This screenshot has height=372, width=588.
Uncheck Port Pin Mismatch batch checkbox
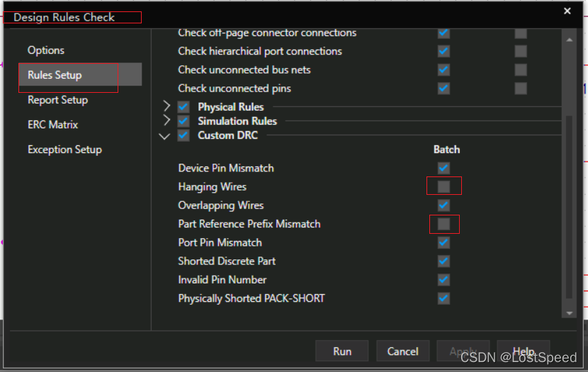click(443, 242)
